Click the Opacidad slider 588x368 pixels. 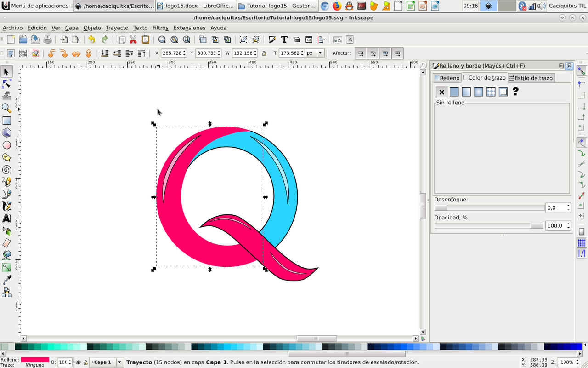489,226
